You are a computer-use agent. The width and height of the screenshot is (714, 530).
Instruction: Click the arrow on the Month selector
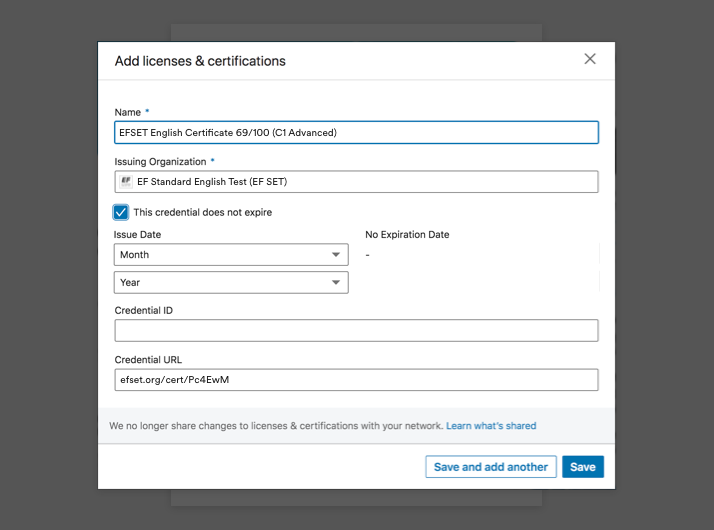(336, 255)
